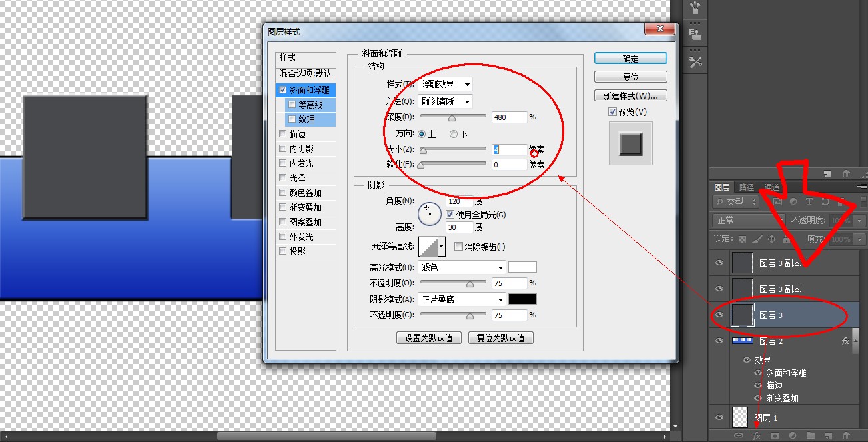
Task: Open the brush presets panel icon
Action: click(696, 8)
